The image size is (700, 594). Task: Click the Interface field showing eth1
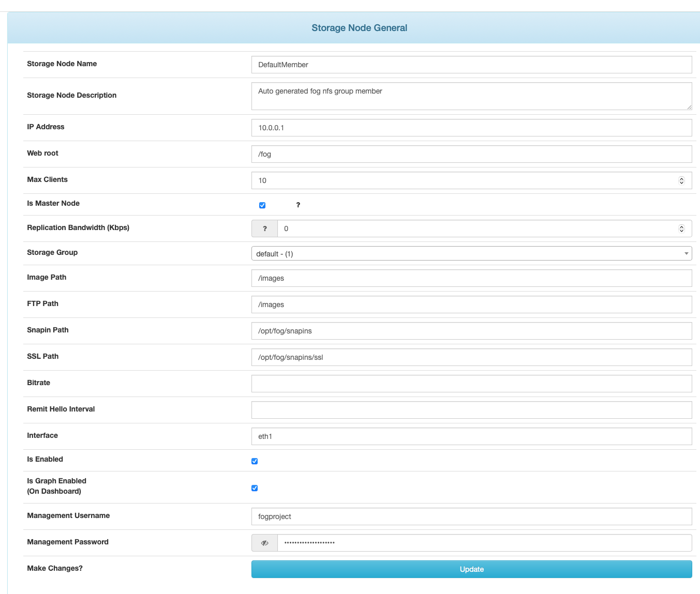(x=472, y=436)
